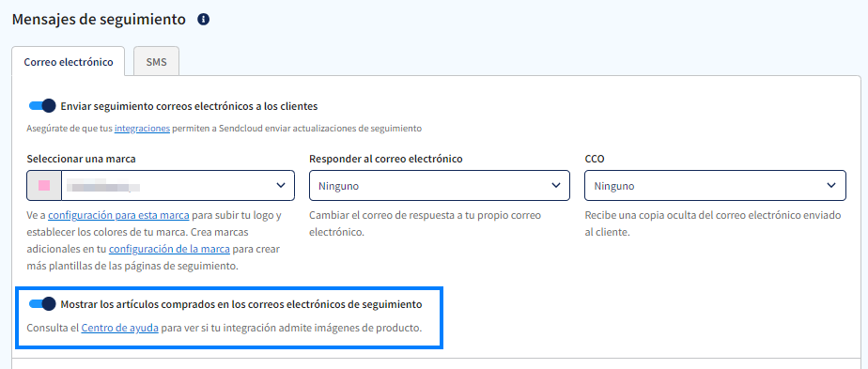Open the Ninguno dropdown under Responder al correo electrónico
868x369 pixels.
tap(440, 185)
